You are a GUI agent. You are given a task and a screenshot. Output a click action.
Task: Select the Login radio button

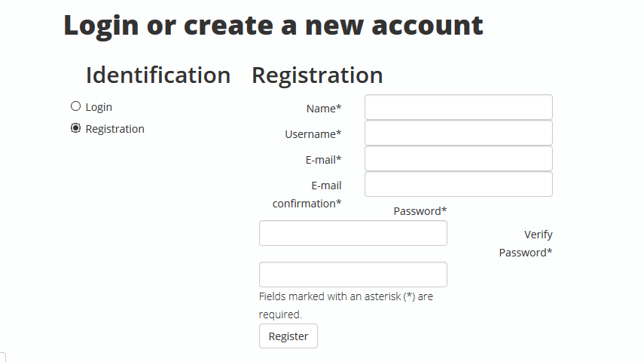(75, 106)
